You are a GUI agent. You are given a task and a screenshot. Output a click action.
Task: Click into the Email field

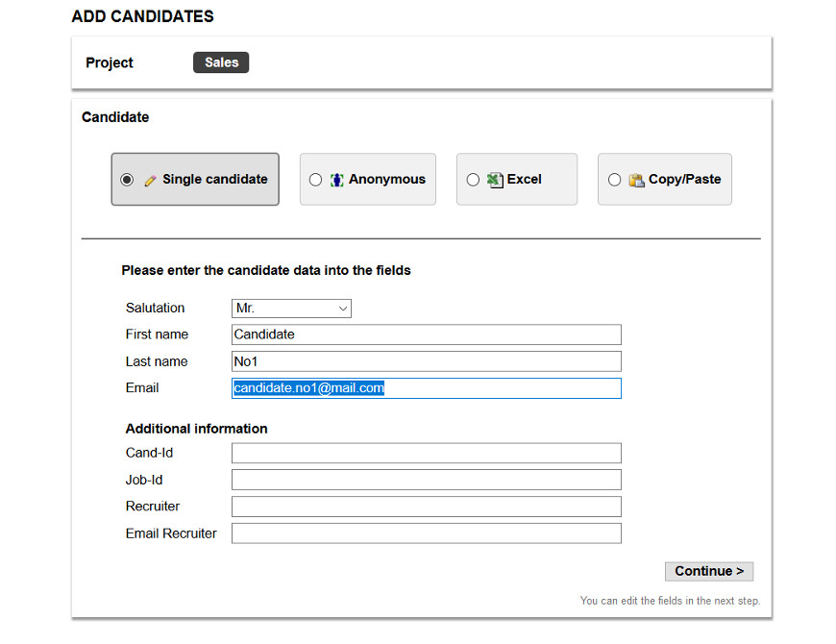coord(427,388)
